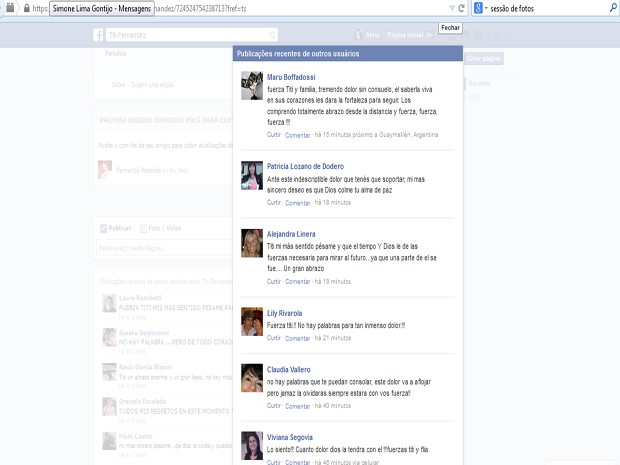Click the Google search engine icon
The height and width of the screenshot is (465, 620).
[478, 7]
